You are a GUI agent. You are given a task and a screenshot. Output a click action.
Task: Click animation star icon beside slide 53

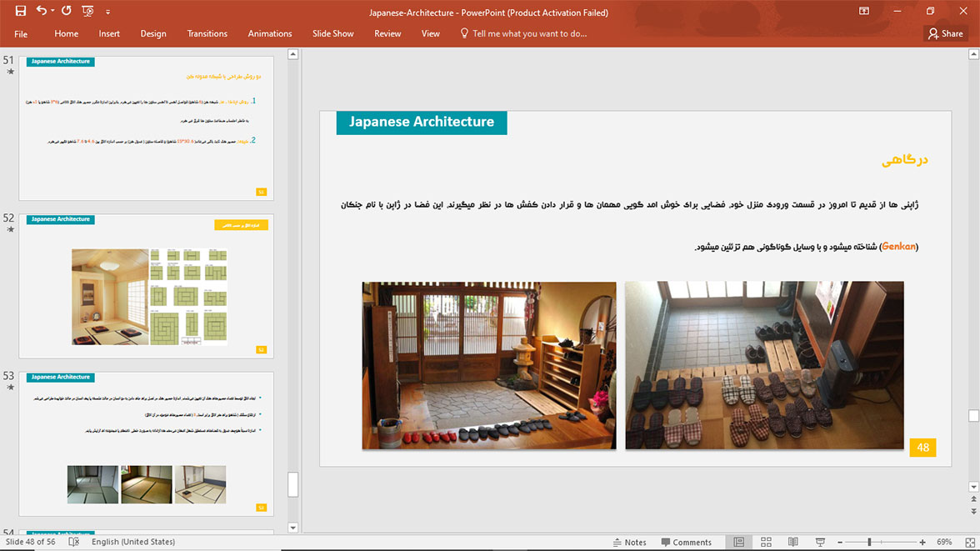(10, 387)
